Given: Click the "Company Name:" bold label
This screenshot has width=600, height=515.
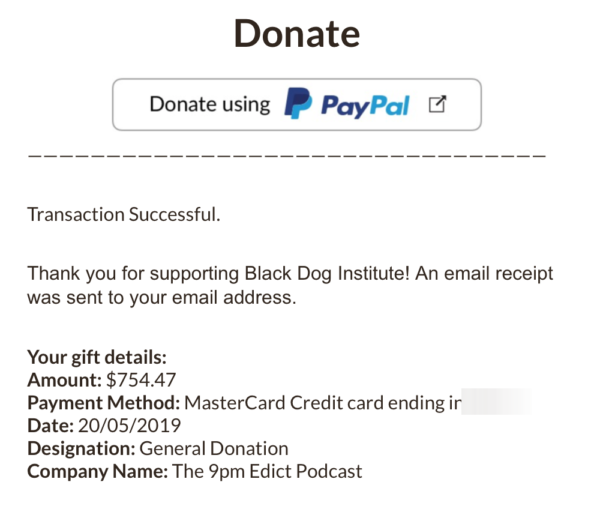Looking at the screenshot, I should tap(96, 471).
